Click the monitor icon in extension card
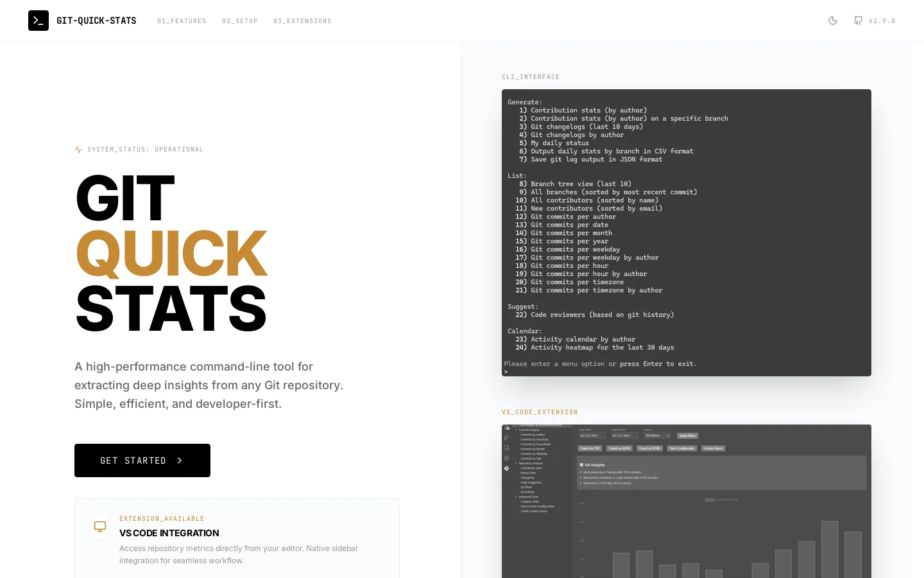 point(100,527)
